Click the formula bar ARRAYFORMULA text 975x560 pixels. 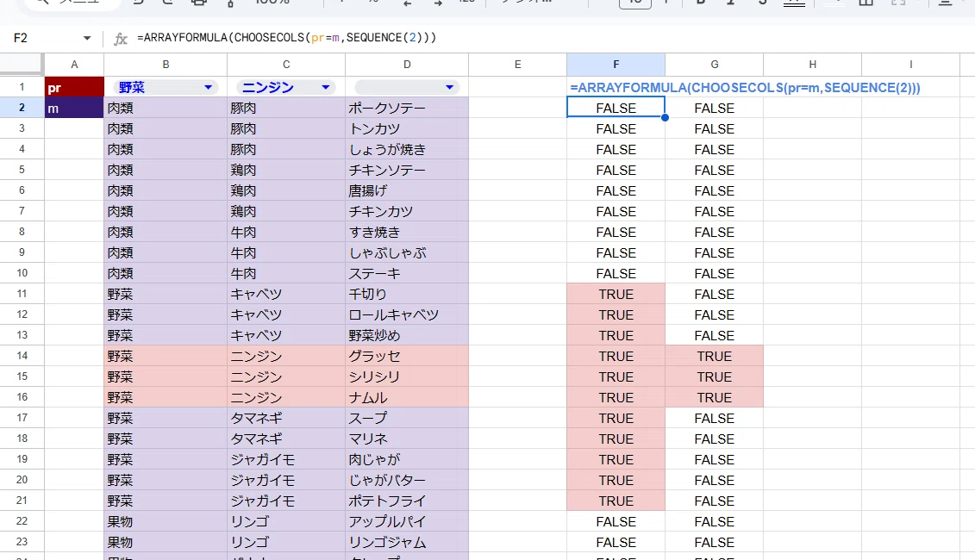click(286, 38)
